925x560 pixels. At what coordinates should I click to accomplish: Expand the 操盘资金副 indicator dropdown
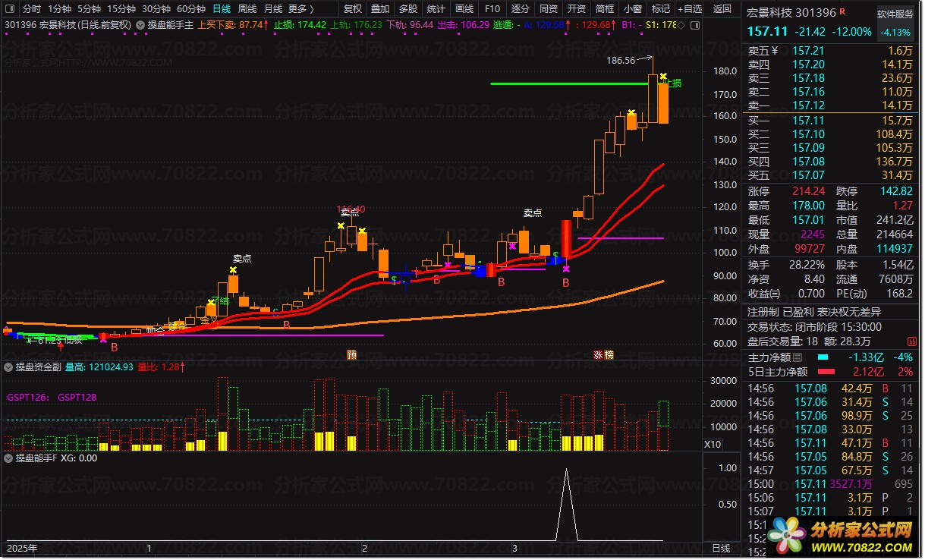point(9,367)
